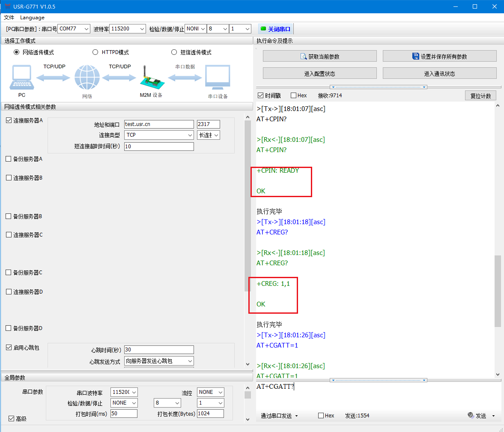Click the get current parameters button

point(319,56)
